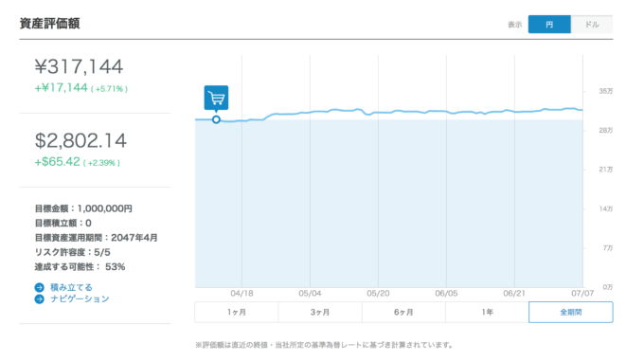
Task: Click the $2,802.14 dollar valuation amount
Action: pos(80,140)
